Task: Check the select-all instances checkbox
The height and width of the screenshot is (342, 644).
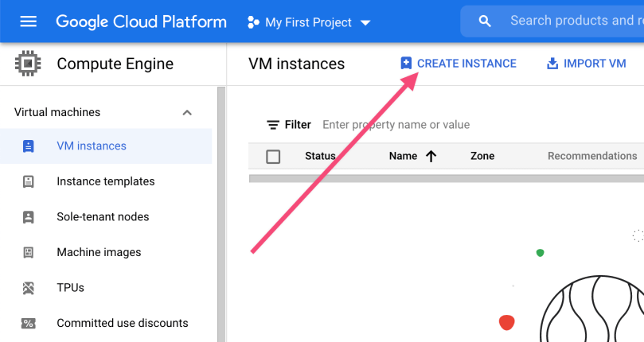Action: click(273, 157)
